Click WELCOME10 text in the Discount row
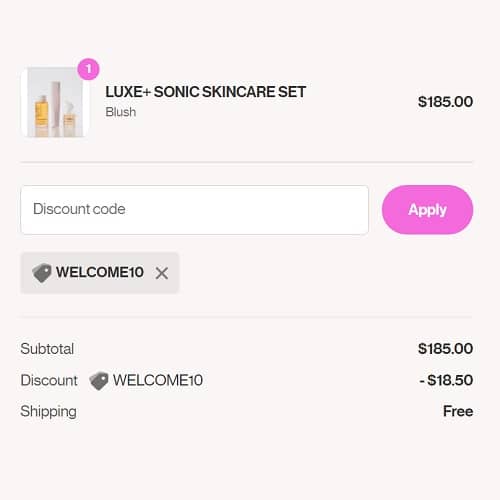This screenshot has width=500, height=500. [158, 380]
